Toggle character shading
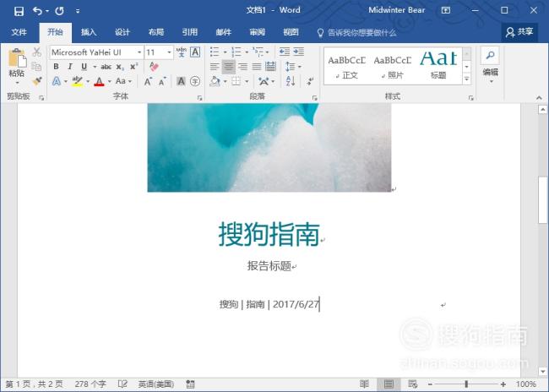The image size is (549, 392). click(181, 81)
